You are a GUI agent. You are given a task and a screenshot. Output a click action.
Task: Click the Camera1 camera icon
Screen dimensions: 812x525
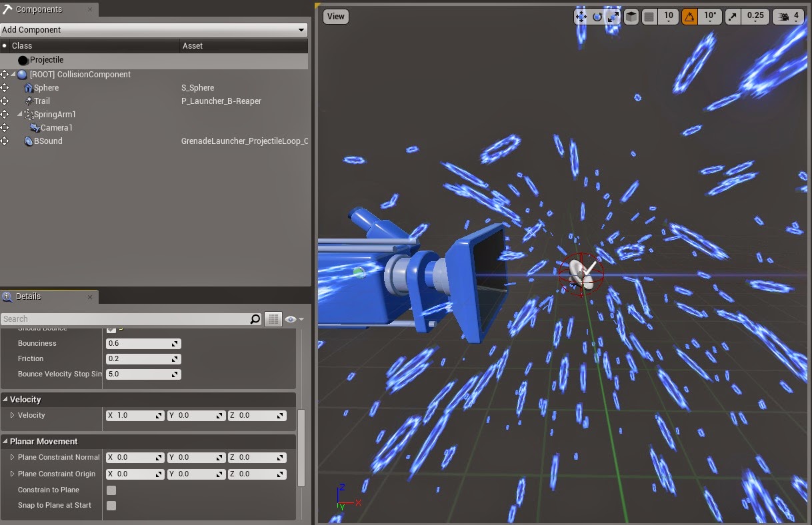pos(35,128)
